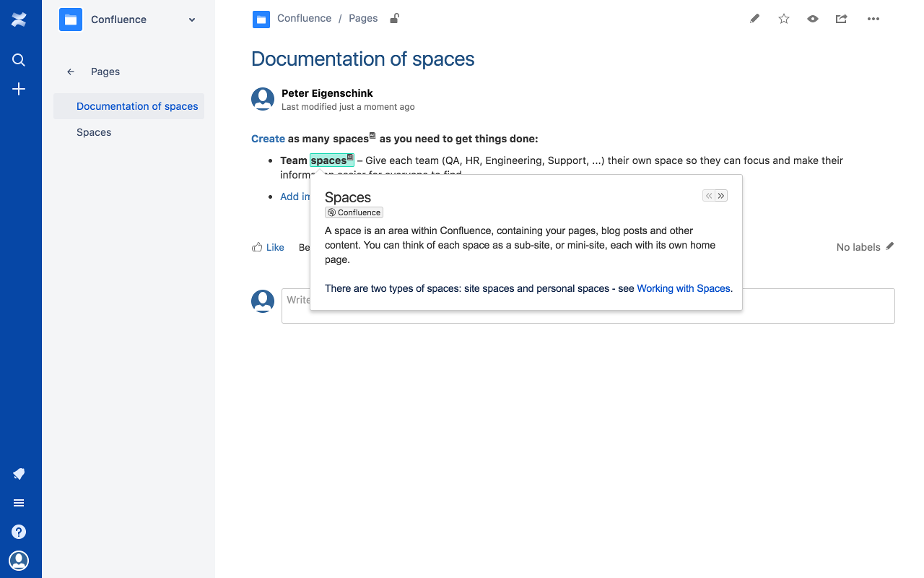This screenshot has height=578, width=924.
Task: Open the Working with Spaces link
Action: pos(683,288)
